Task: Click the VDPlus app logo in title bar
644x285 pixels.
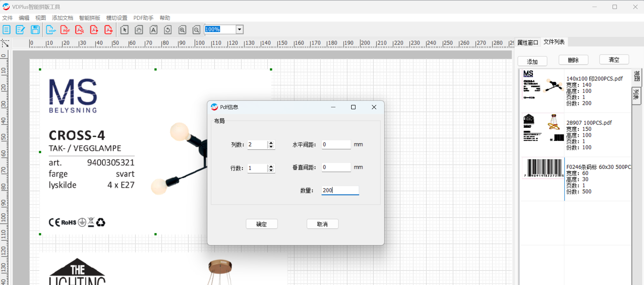Action: point(6,6)
